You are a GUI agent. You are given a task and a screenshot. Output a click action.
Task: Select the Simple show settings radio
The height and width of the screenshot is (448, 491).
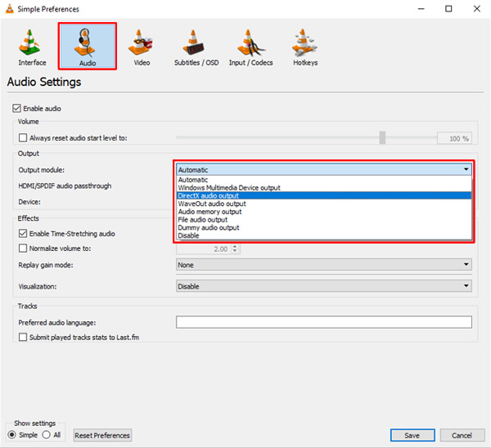(12, 435)
